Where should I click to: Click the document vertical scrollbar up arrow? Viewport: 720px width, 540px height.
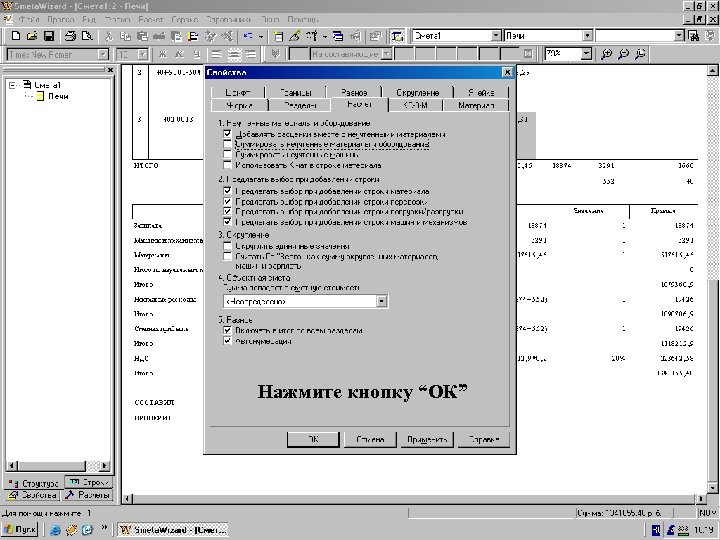click(x=712, y=70)
